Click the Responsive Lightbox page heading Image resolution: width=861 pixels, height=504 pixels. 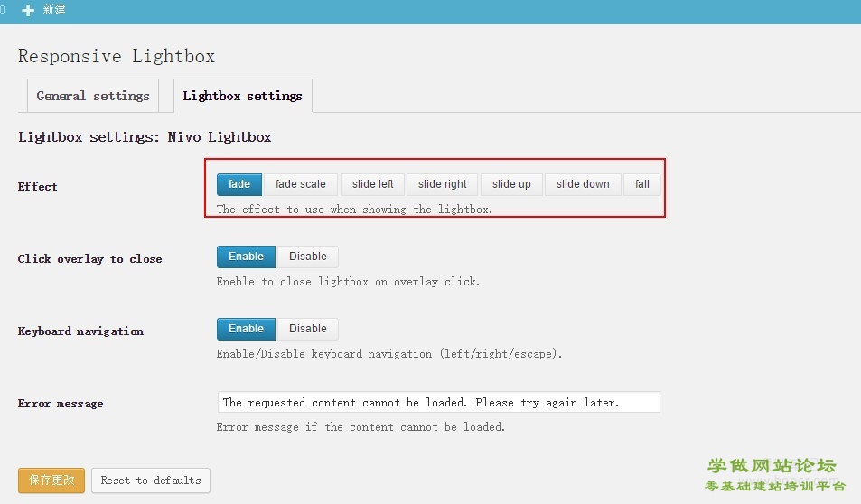click(x=117, y=56)
